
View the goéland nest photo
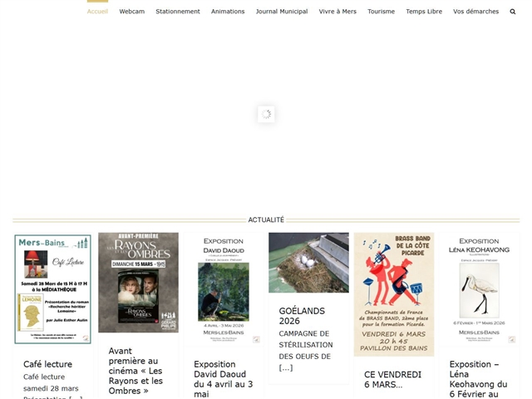tap(308, 263)
